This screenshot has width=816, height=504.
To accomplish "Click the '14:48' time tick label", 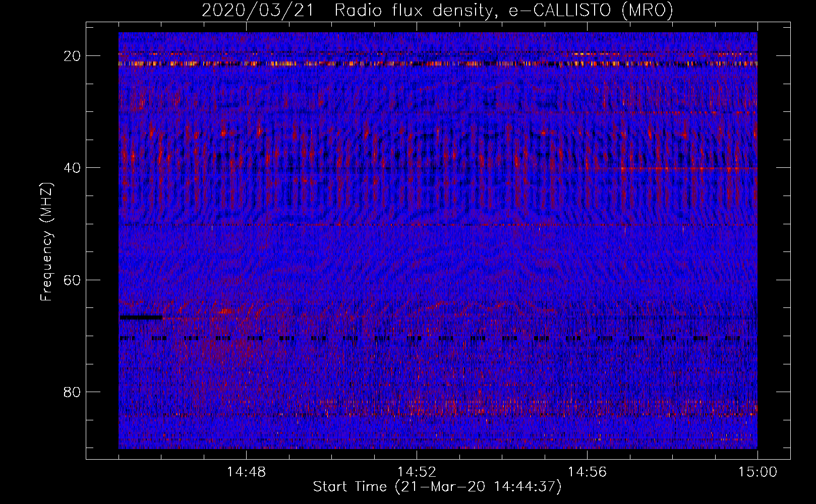I will (246, 472).
